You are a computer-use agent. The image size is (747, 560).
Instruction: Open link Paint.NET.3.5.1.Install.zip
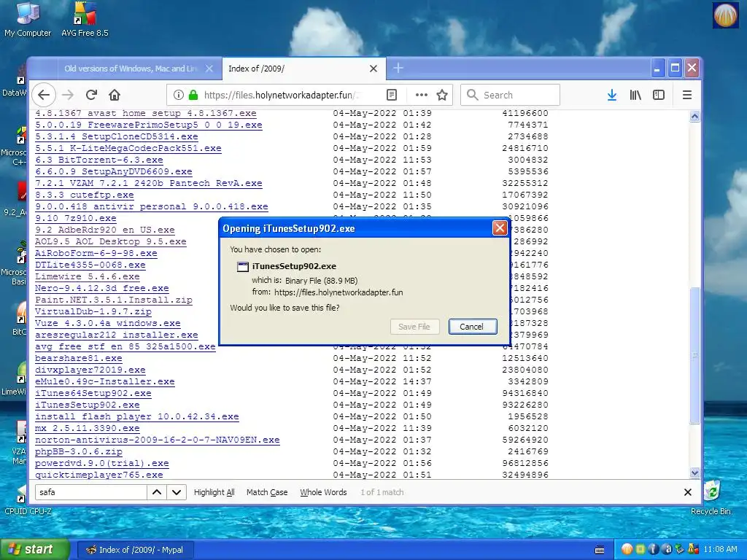(x=113, y=300)
